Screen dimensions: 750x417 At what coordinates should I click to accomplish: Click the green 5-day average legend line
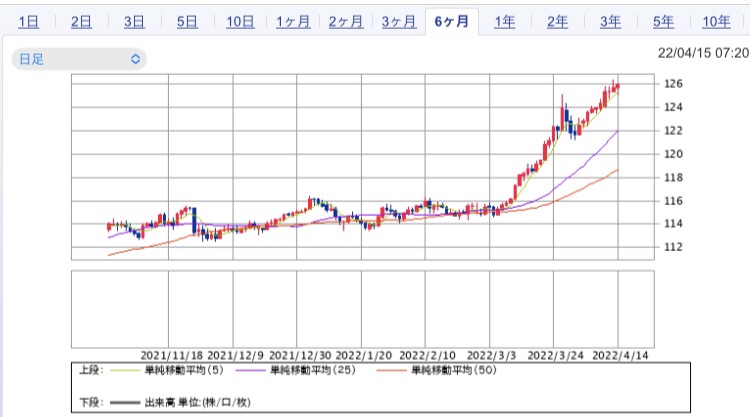[125, 371]
